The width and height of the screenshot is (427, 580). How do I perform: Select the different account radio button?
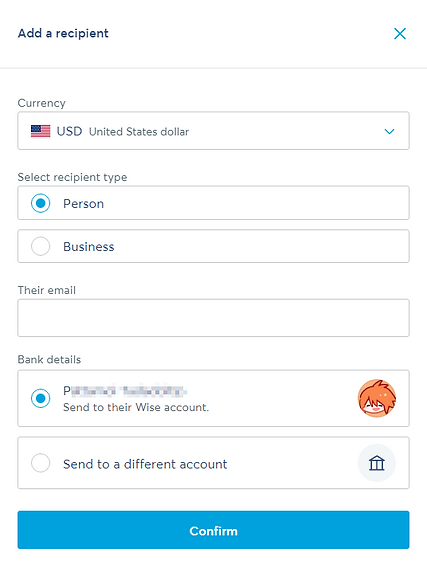[41, 463]
